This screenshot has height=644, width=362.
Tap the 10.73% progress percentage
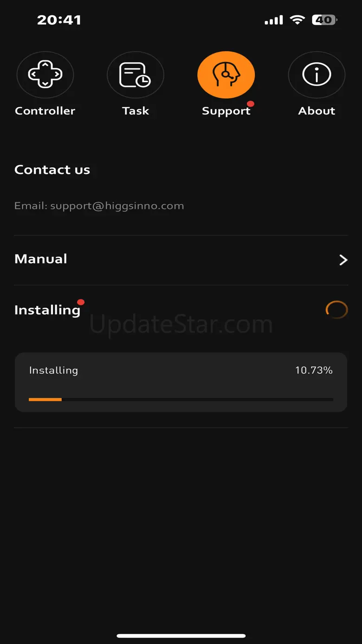point(314,370)
